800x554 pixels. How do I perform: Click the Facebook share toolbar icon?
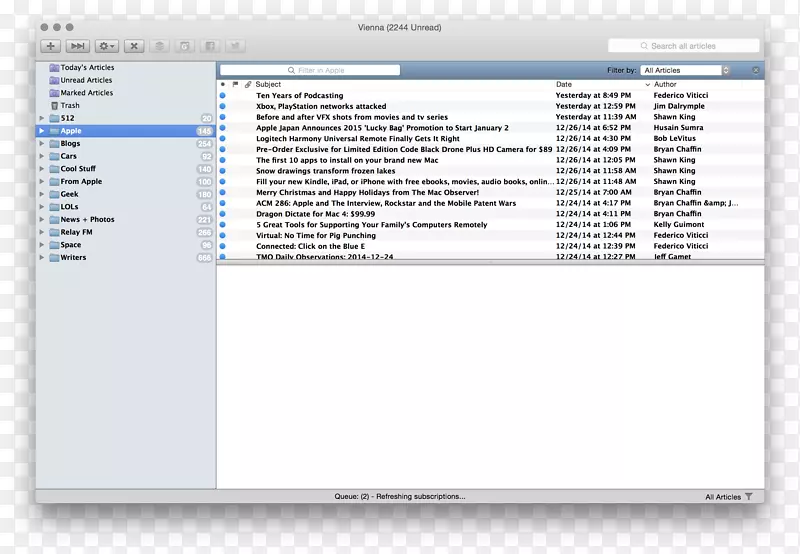click(x=210, y=46)
